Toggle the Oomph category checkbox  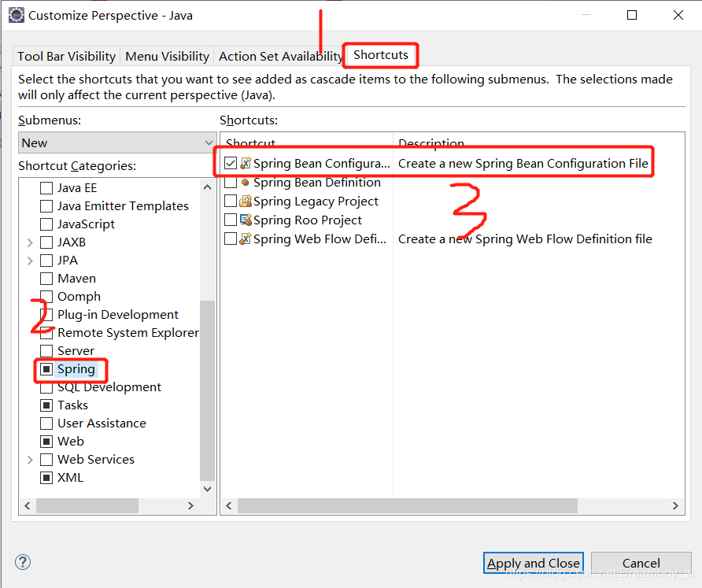(x=46, y=297)
